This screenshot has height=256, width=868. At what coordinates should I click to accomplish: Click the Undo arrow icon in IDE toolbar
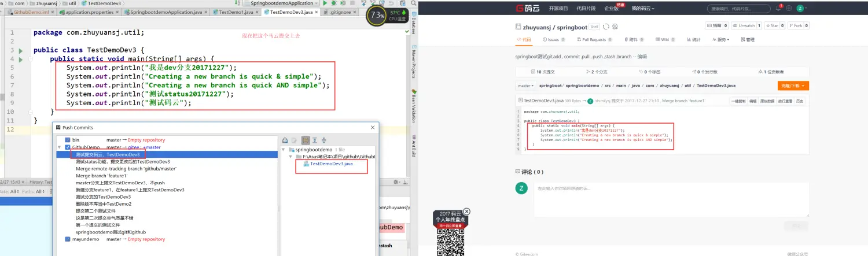(x=391, y=3)
